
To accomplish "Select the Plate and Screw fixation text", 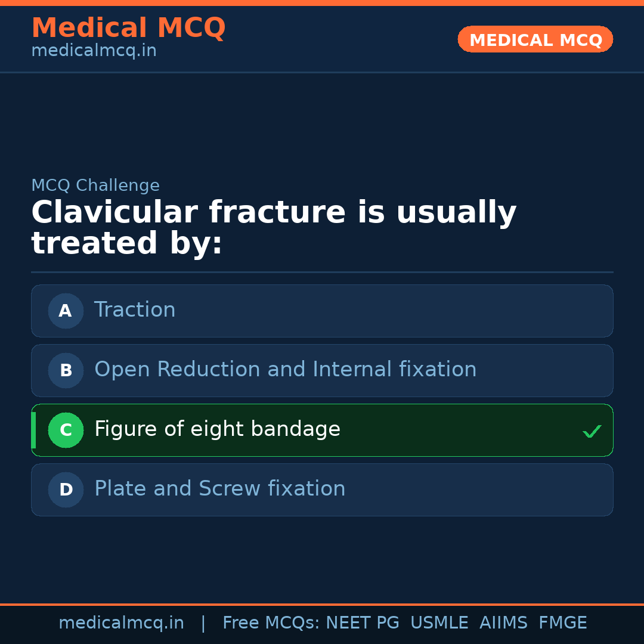I will 219,489.
